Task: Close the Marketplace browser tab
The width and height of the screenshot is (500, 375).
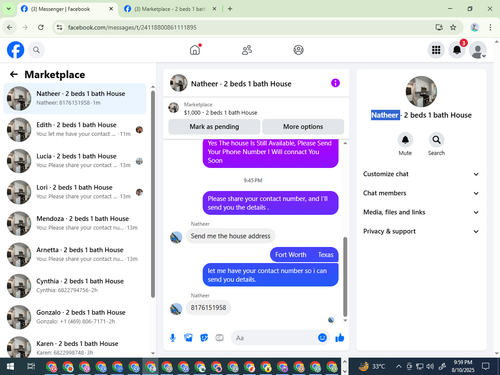Action: [x=214, y=9]
